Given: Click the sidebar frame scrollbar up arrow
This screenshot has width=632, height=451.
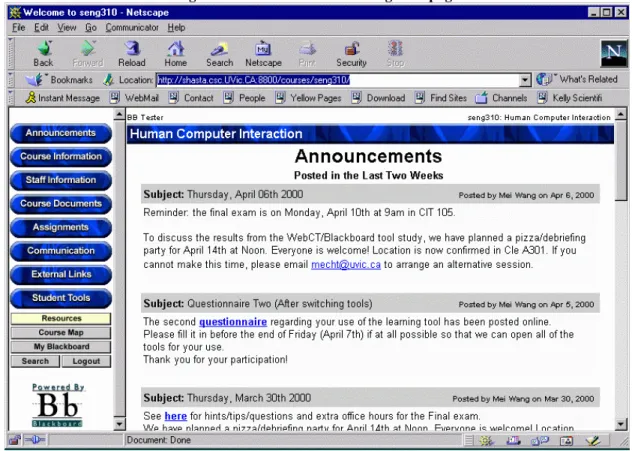Looking at the screenshot, I should pos(119,114).
